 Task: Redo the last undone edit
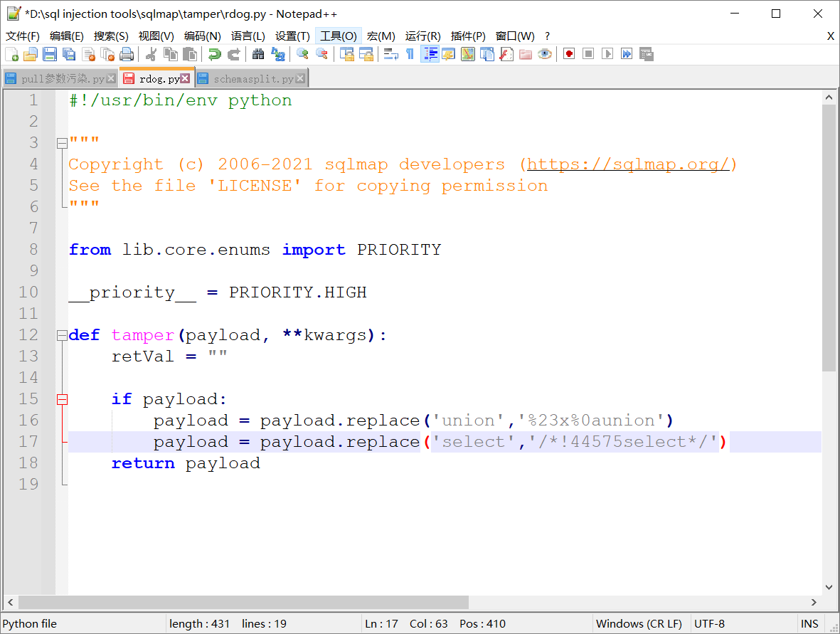click(234, 54)
